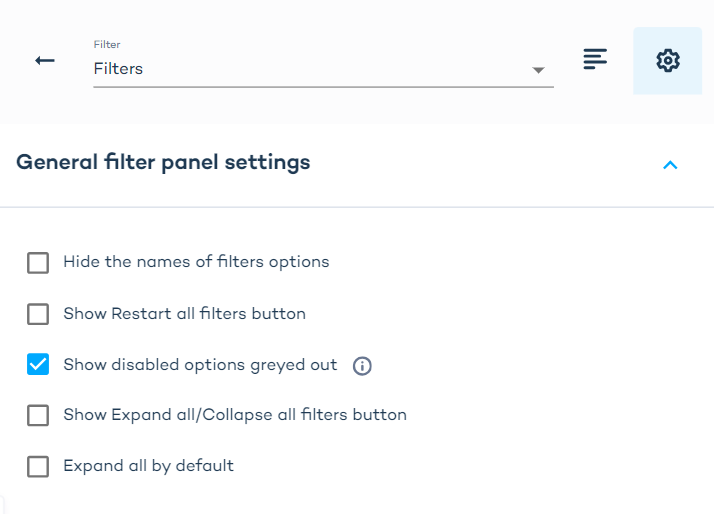Viewport: 714px width, 514px height.
Task: Click the 'Show Restart all filters button' label
Action: (x=184, y=314)
